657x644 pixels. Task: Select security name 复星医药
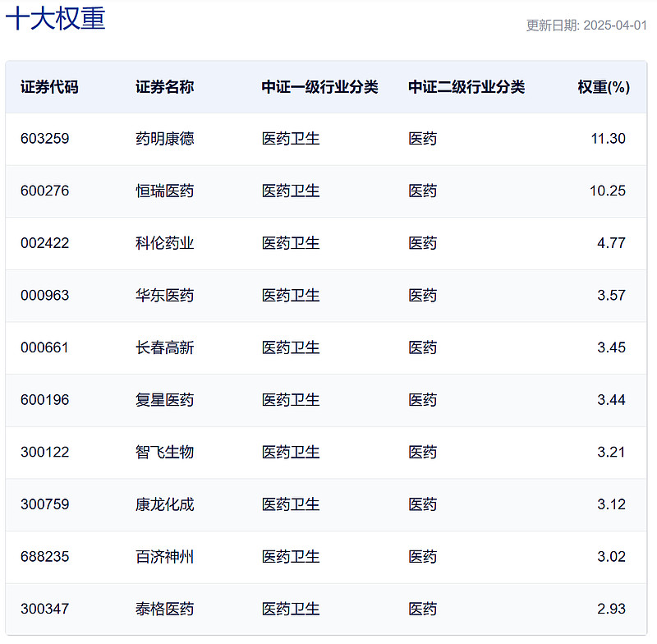(x=165, y=400)
